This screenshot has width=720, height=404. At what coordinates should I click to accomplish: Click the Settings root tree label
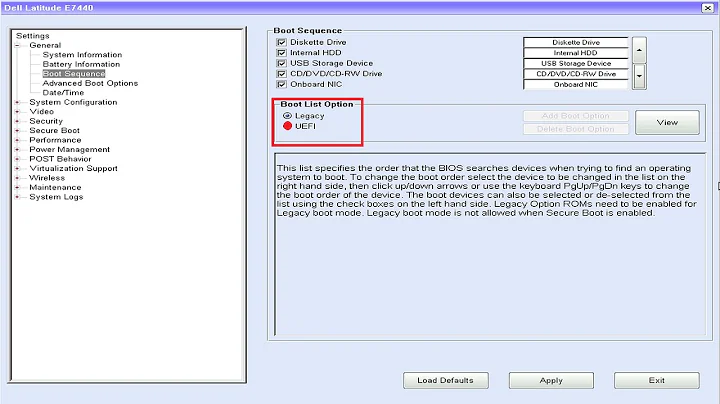(33, 36)
